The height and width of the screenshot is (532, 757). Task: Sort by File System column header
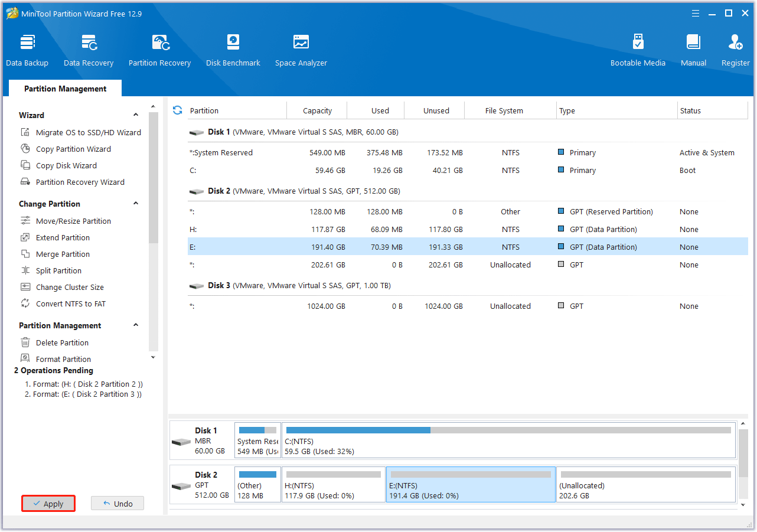pos(511,110)
